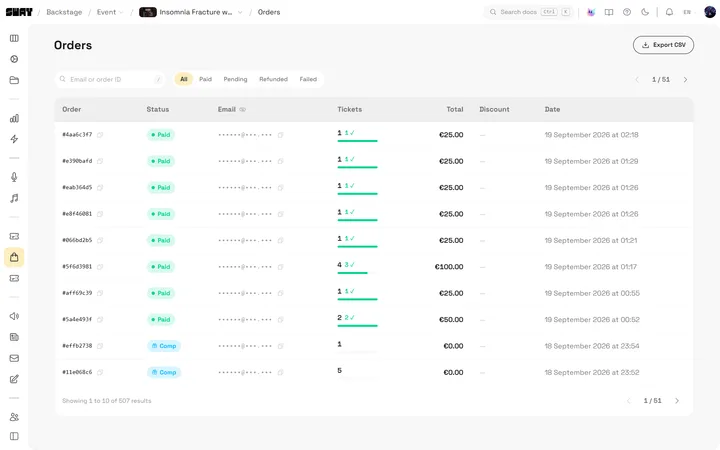Open the people team sidebar icon
Viewport: 720px width, 450px height.
tap(14, 417)
